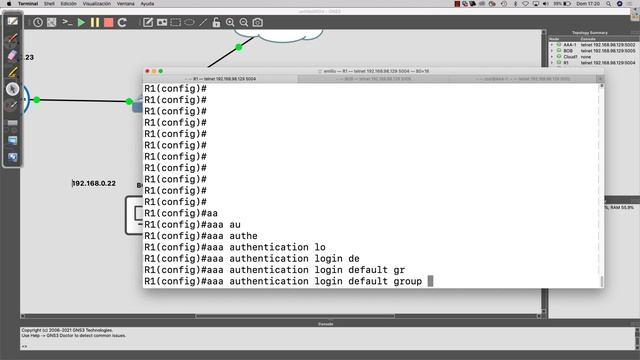Select the add note tool

coord(148,22)
